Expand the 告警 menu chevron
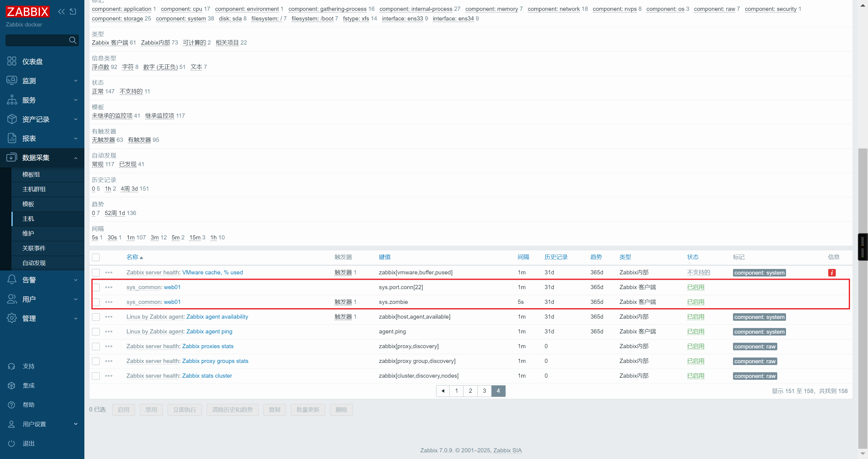 75,279
